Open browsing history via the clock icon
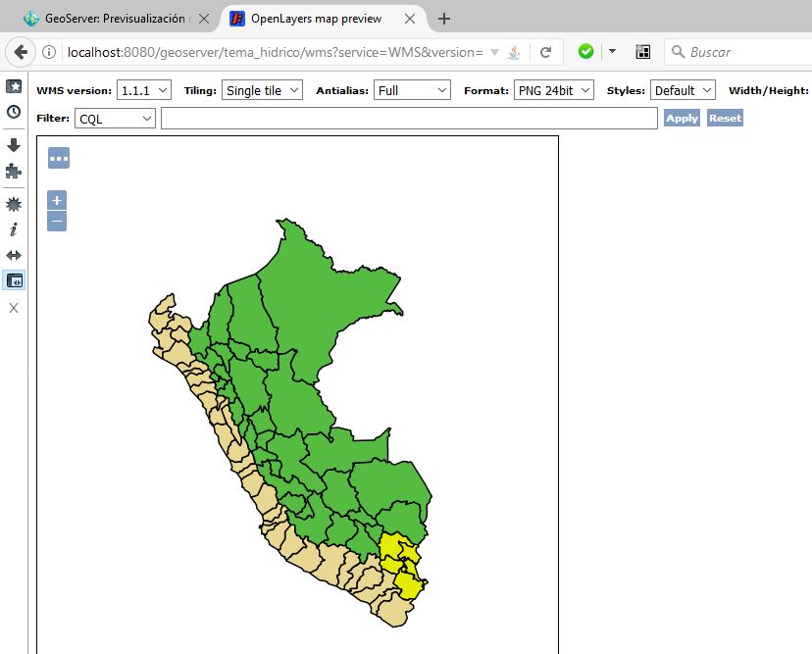The width and height of the screenshot is (812, 654). [x=14, y=112]
